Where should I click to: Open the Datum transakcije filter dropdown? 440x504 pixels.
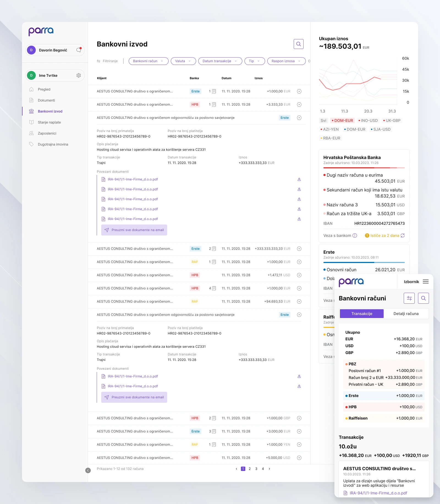pyautogui.click(x=220, y=61)
